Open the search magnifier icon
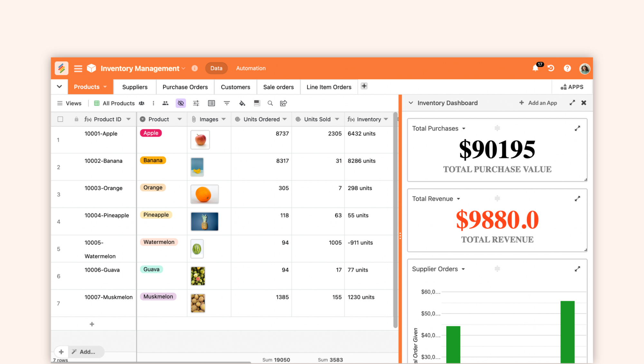This screenshot has height=364, width=644. coord(270,103)
